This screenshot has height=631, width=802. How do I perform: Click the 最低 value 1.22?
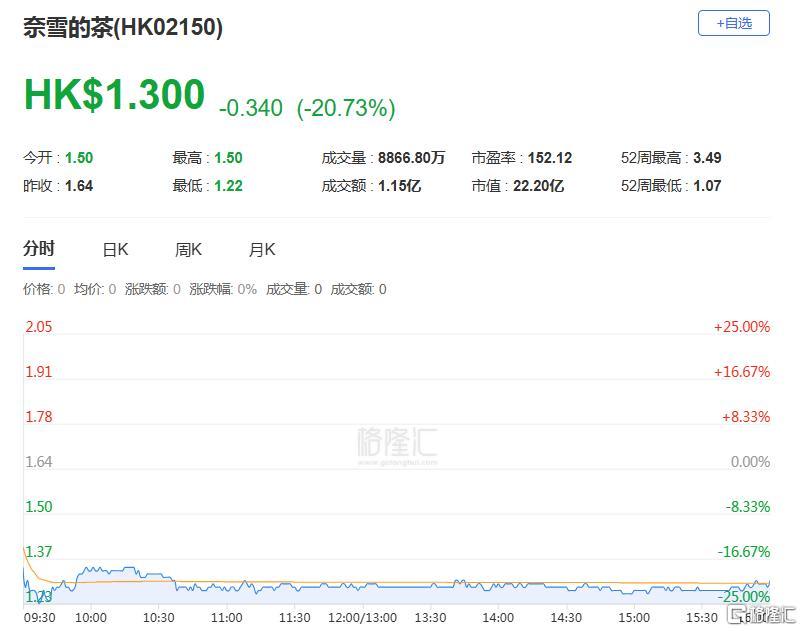(229, 186)
